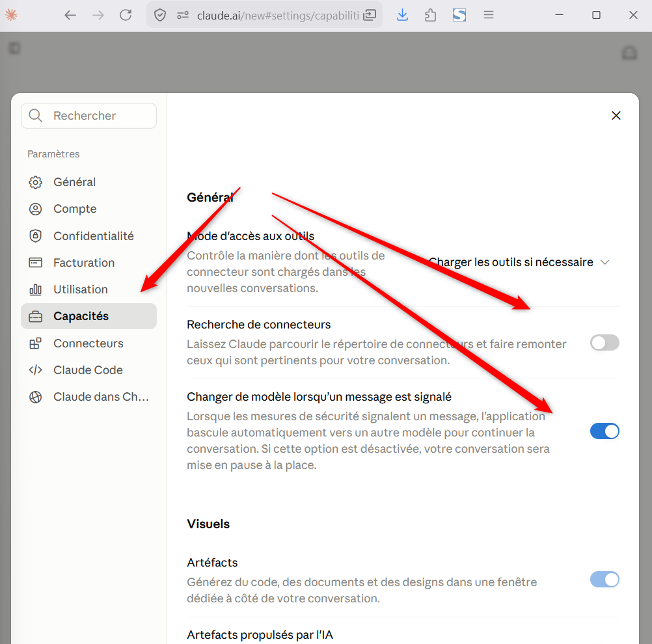Open site permissions icon in address bar
This screenshot has width=652, height=644.
(183, 16)
